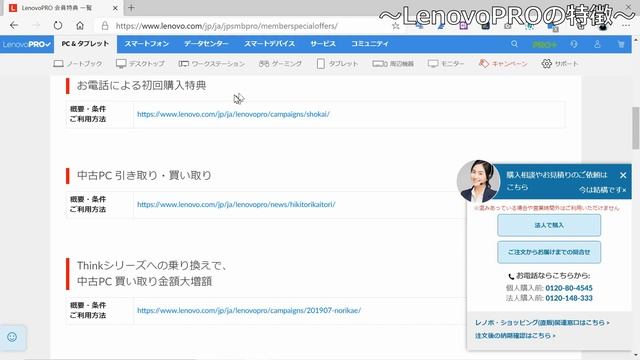Screen dimensions: 640x360
Task: Open the campaigns/shokai link
Action: tap(233, 114)
